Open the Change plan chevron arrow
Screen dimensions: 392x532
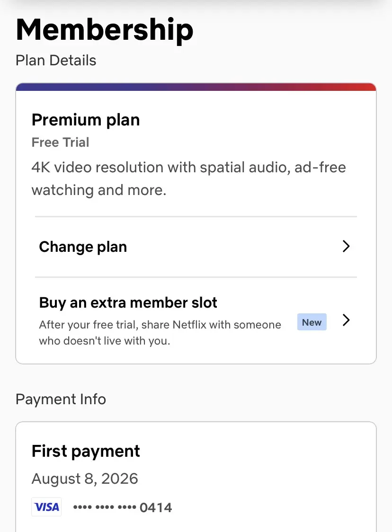(346, 246)
